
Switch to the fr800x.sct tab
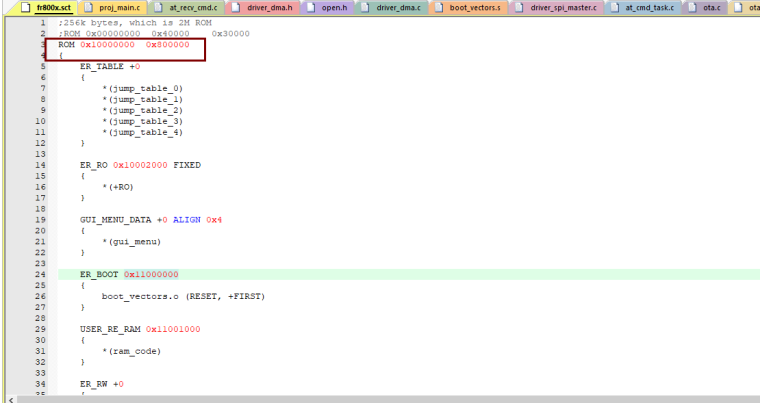coord(47,7)
